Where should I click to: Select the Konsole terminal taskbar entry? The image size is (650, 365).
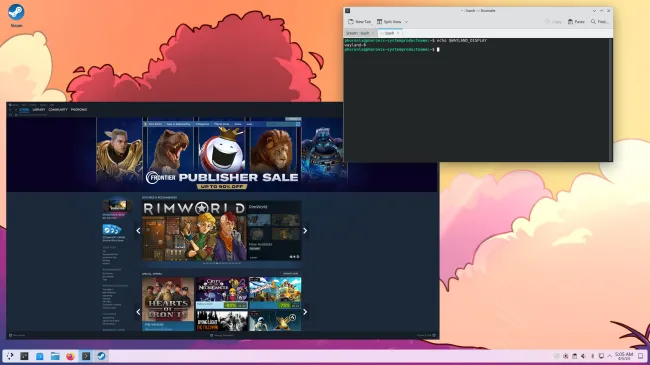coord(86,356)
